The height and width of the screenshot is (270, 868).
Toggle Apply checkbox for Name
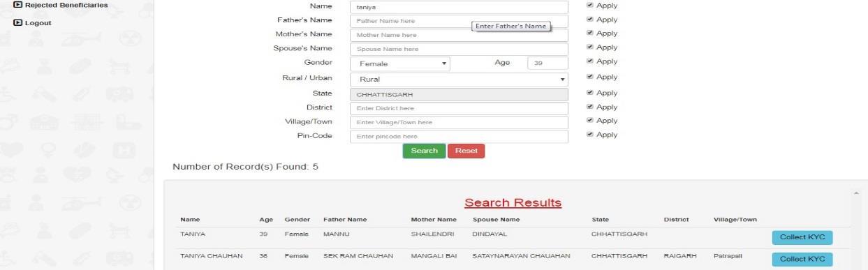pyautogui.click(x=590, y=5)
